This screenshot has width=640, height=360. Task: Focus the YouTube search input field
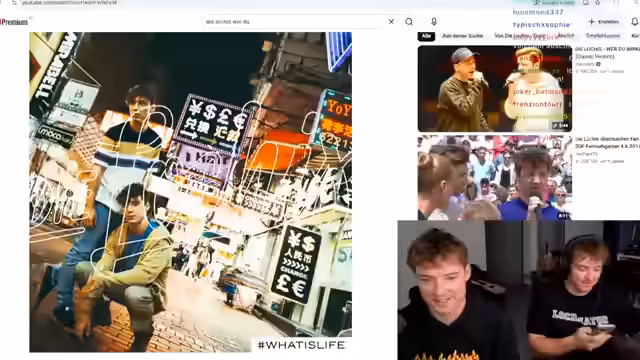tap(294, 22)
